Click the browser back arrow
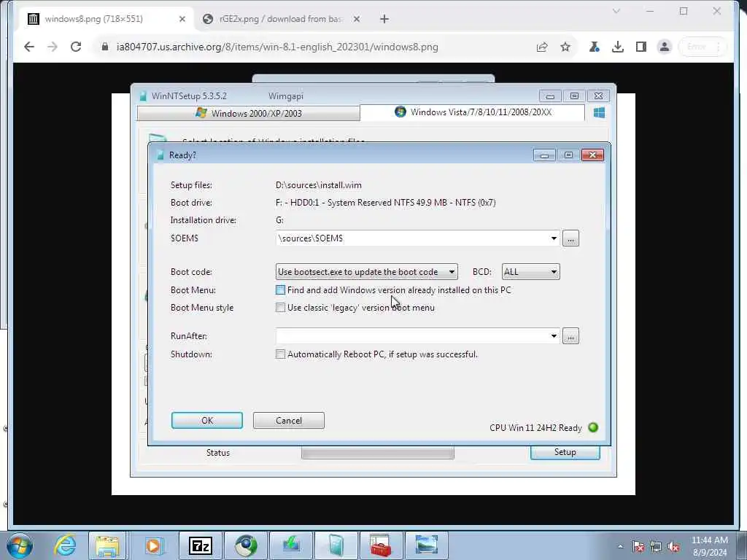The width and height of the screenshot is (747, 560). click(29, 47)
